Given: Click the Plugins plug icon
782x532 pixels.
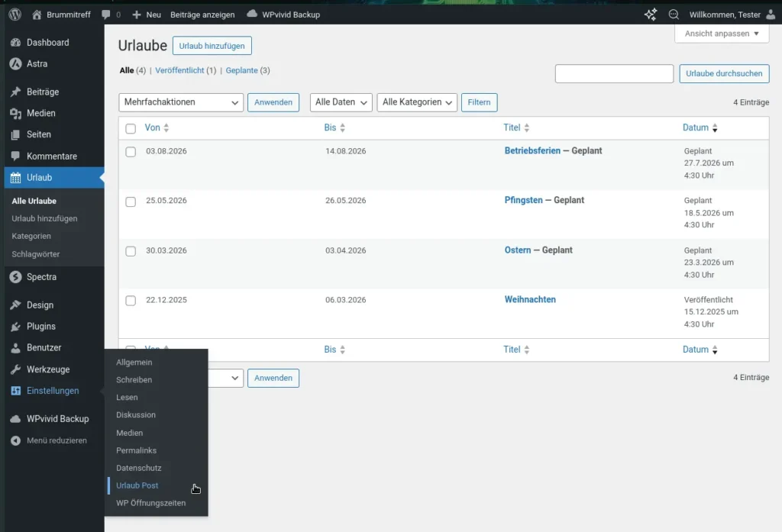Looking at the screenshot, I should pyautogui.click(x=15, y=327).
